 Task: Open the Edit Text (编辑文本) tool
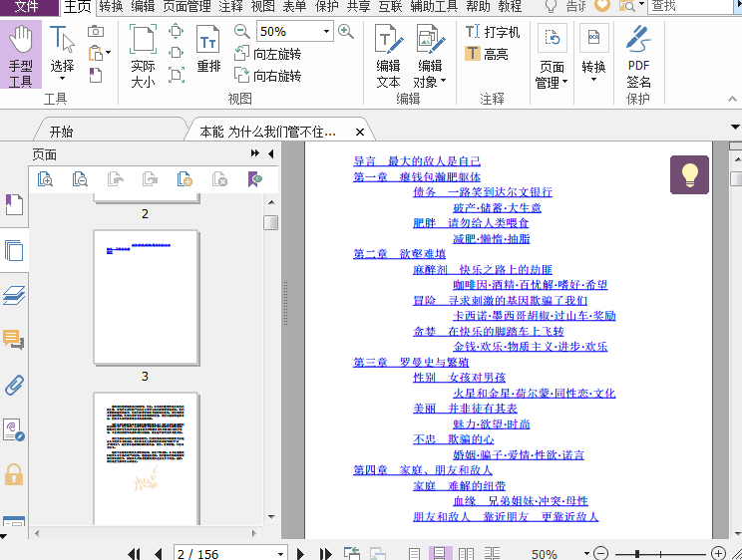(x=389, y=56)
